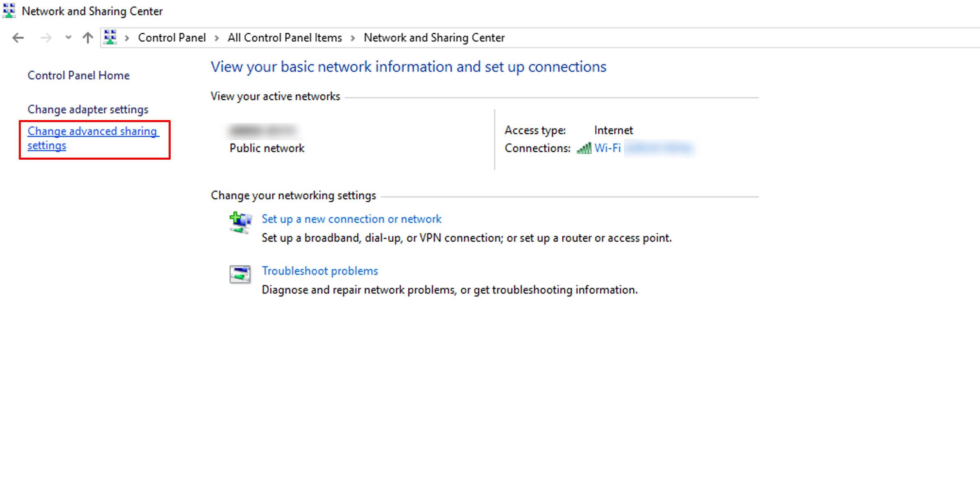Expand the chevron after All Control Panel Items
This screenshot has width=980, height=490.
[x=353, y=38]
